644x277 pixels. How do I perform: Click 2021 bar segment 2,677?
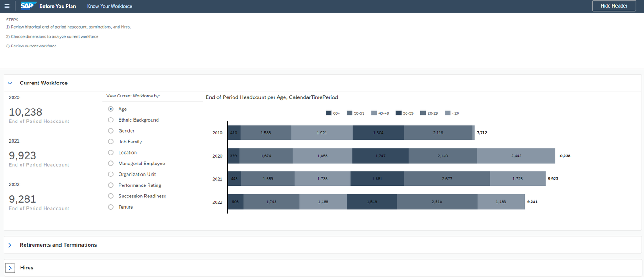[447, 179]
